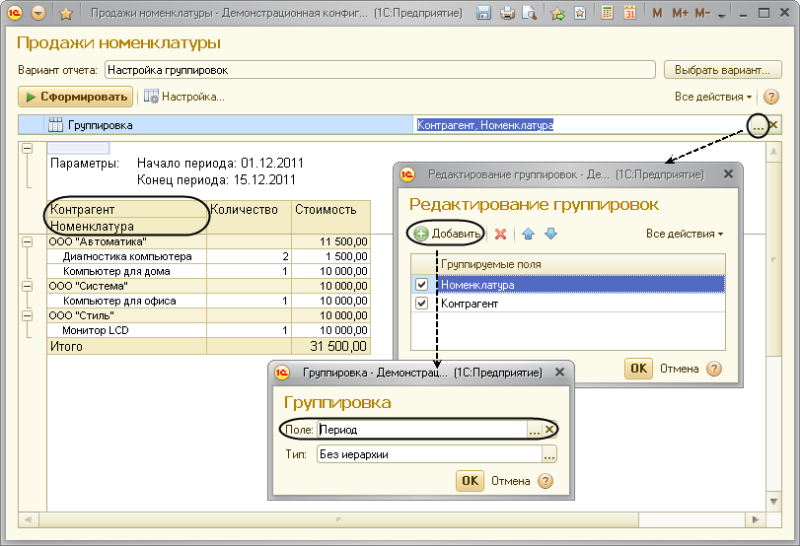
Task: Click the save icon in title bar
Action: [485, 14]
